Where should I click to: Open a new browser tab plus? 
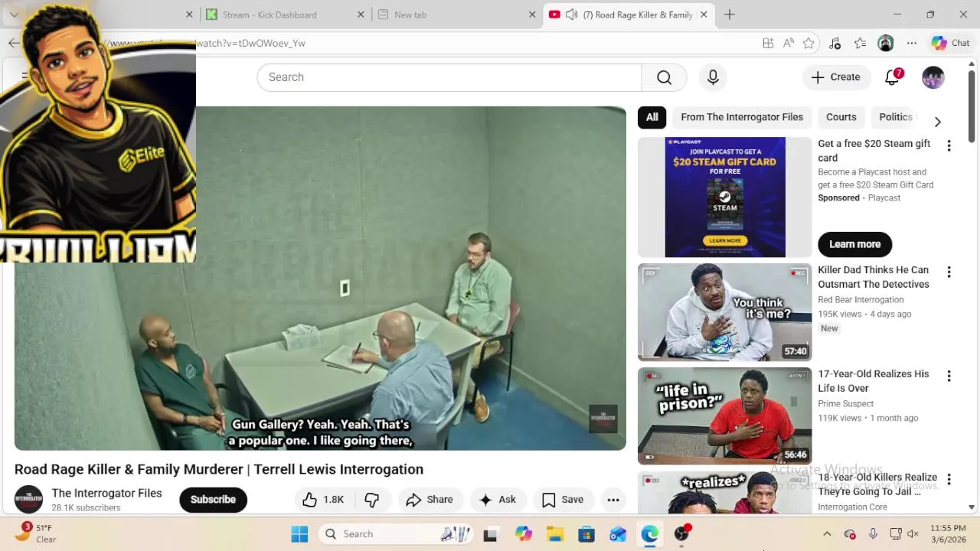click(730, 15)
